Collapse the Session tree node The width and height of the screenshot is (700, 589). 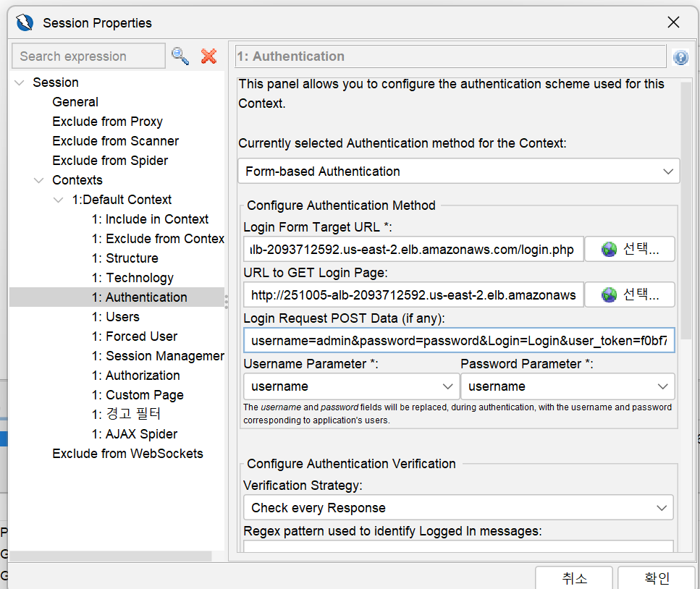[20, 82]
